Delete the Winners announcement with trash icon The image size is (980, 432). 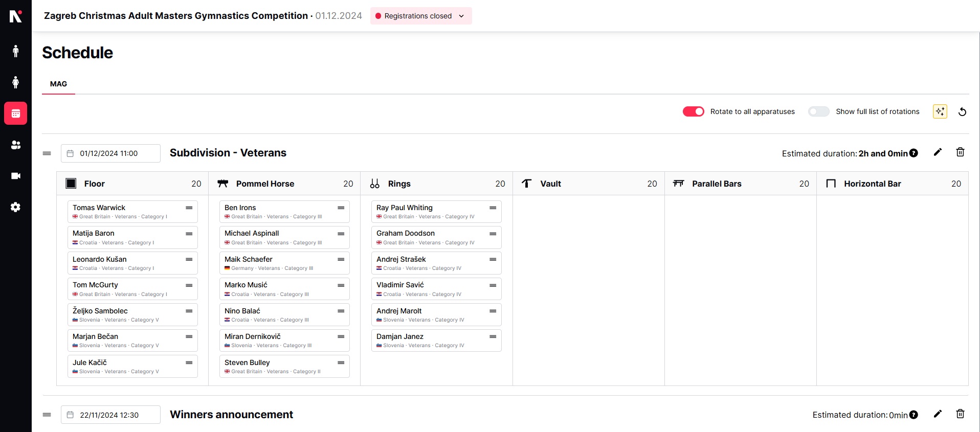[x=960, y=414]
